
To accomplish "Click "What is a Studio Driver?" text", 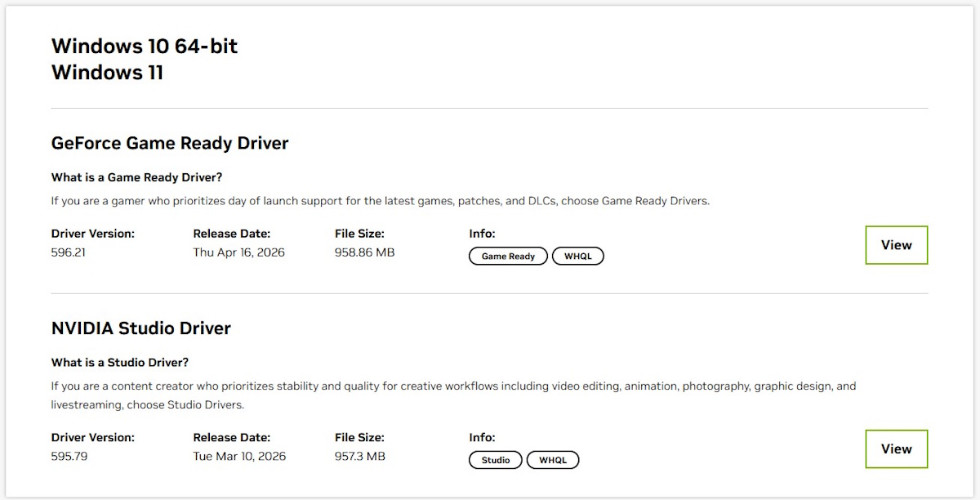I will tap(120, 363).
